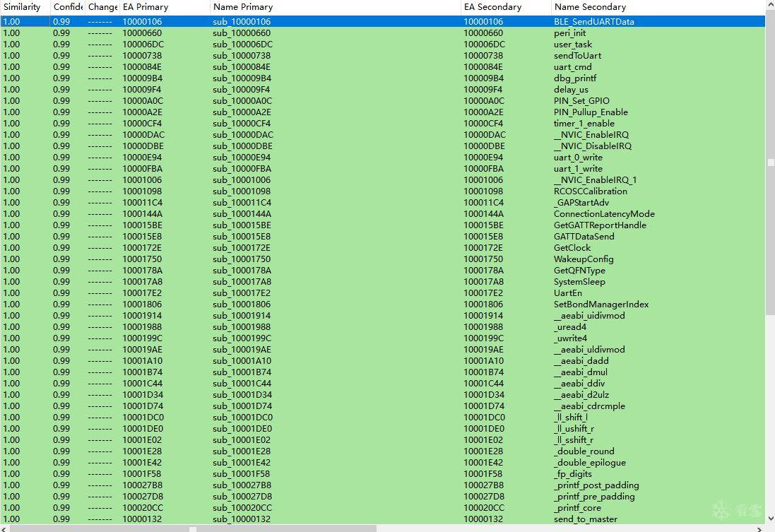Select _ll_shift_l entry
Screen dimensions: 775x532
click(x=570, y=418)
